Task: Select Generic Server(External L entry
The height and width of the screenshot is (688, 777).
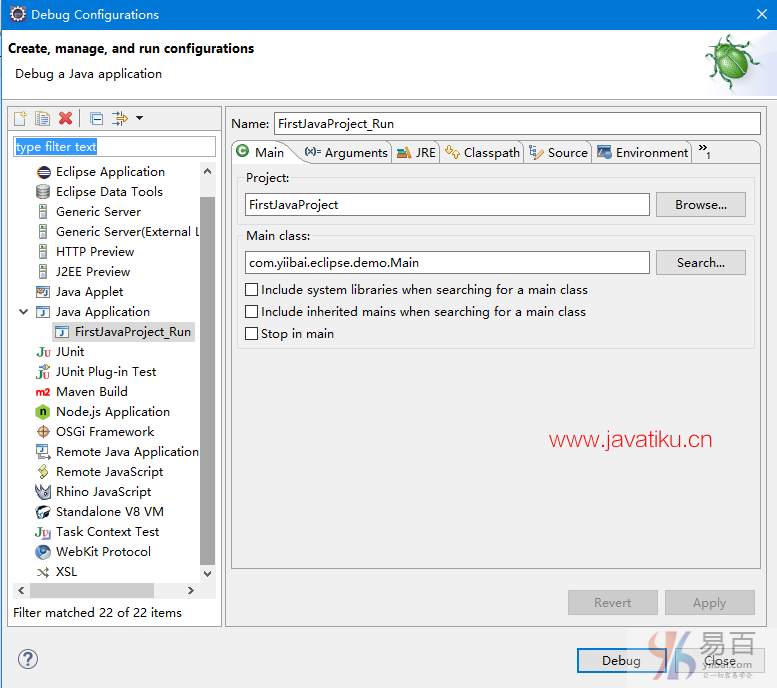Action: tap(127, 232)
